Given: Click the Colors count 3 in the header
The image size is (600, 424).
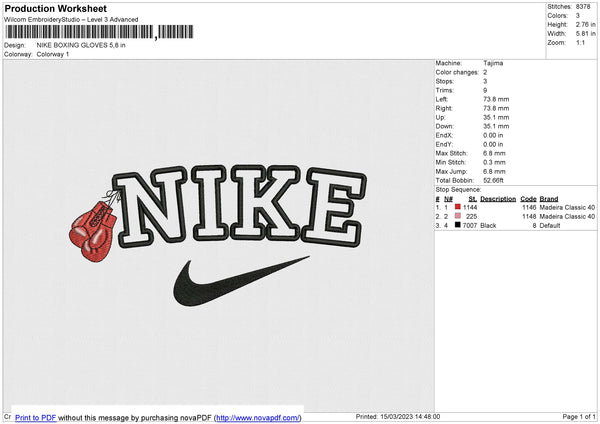Looking at the screenshot, I should 578,16.
